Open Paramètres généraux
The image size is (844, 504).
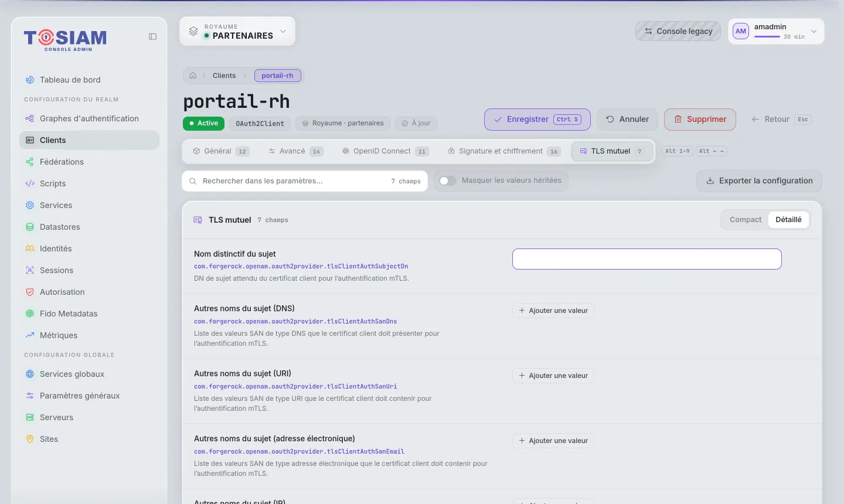click(89, 396)
